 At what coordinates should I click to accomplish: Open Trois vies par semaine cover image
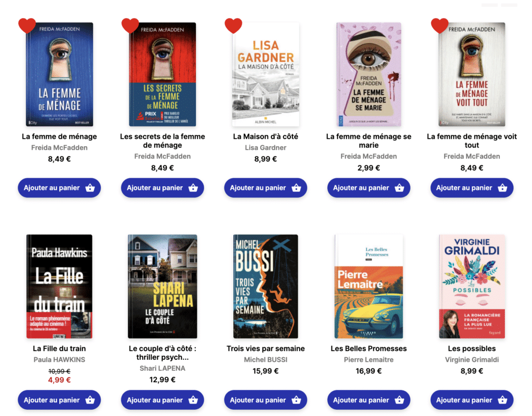(x=265, y=287)
